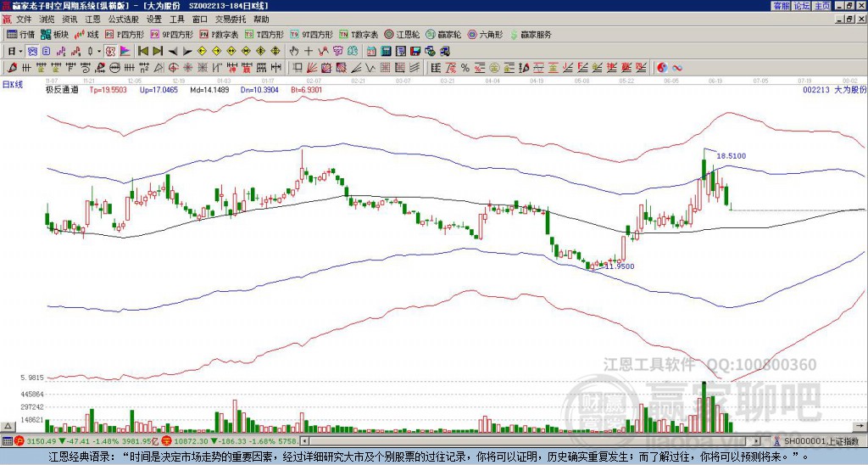Open the 设置 menu
The image size is (868, 465).
154,20
